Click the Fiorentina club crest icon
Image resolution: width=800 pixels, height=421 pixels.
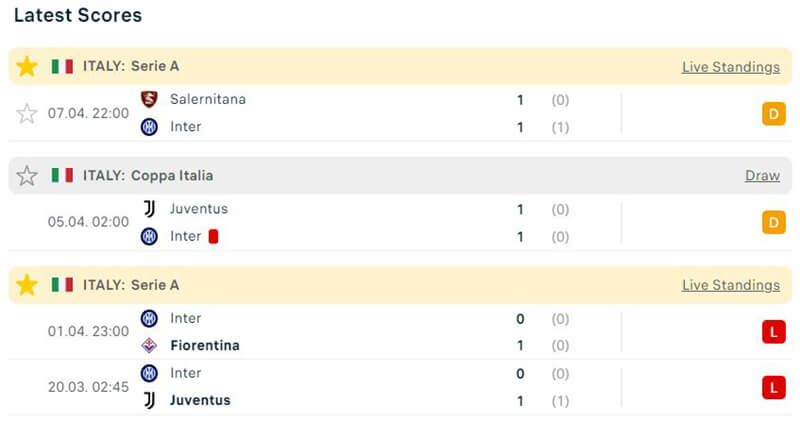point(149,345)
